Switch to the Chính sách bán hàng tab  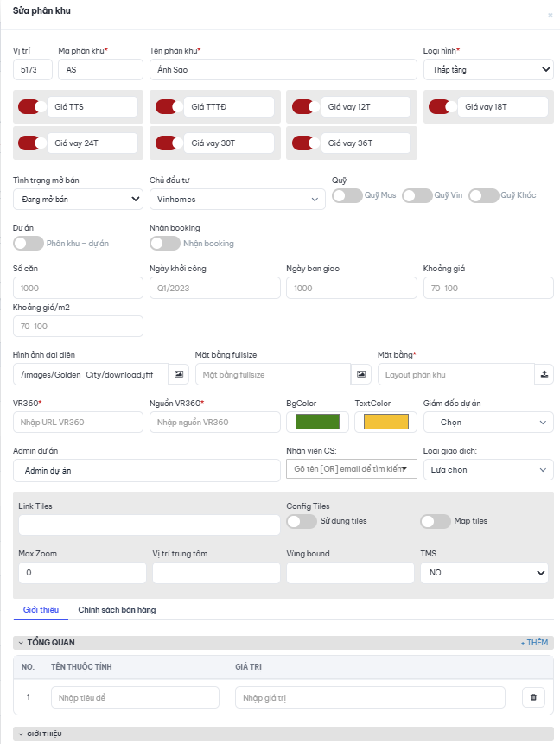coord(117,610)
